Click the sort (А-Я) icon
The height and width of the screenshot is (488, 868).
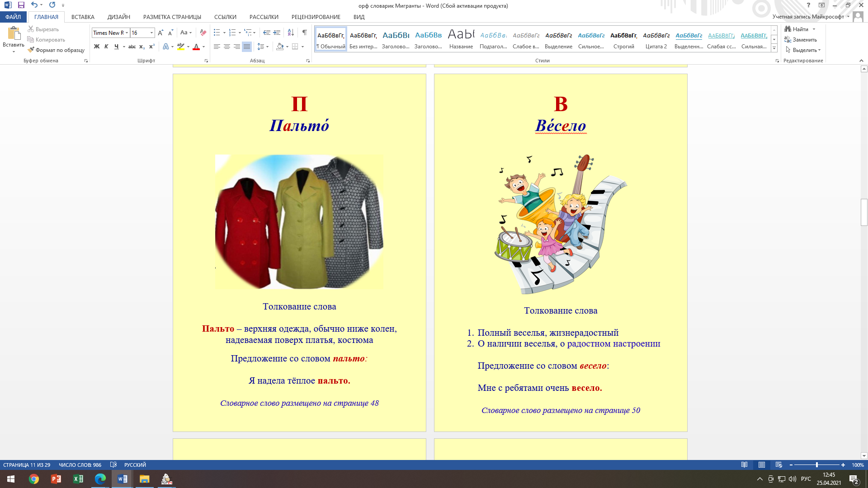(x=291, y=33)
